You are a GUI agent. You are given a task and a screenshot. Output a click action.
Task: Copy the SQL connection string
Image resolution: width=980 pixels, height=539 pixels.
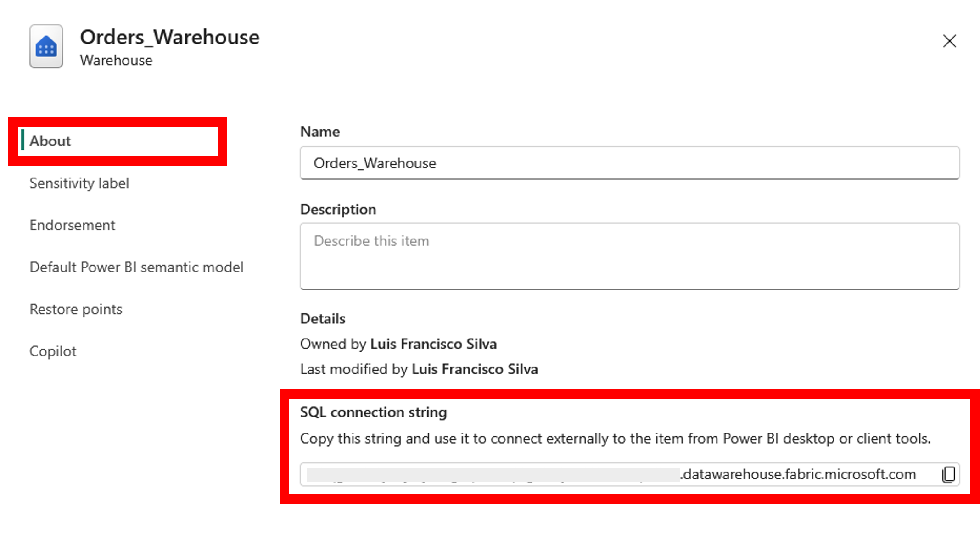coord(948,474)
